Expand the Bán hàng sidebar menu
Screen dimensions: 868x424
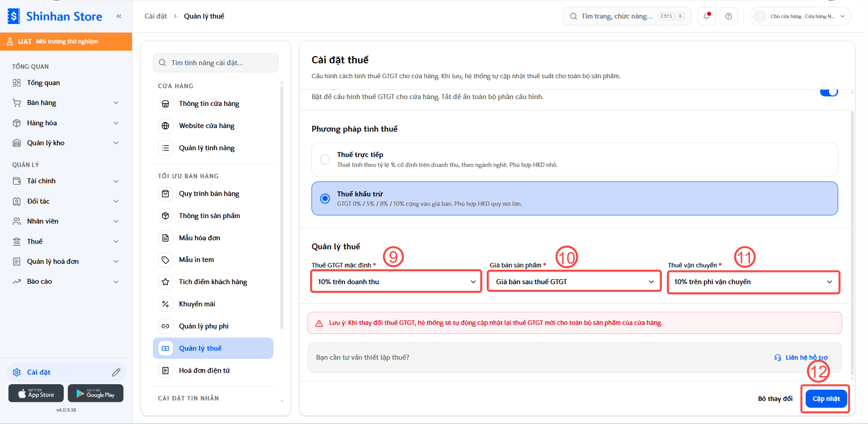[66, 103]
